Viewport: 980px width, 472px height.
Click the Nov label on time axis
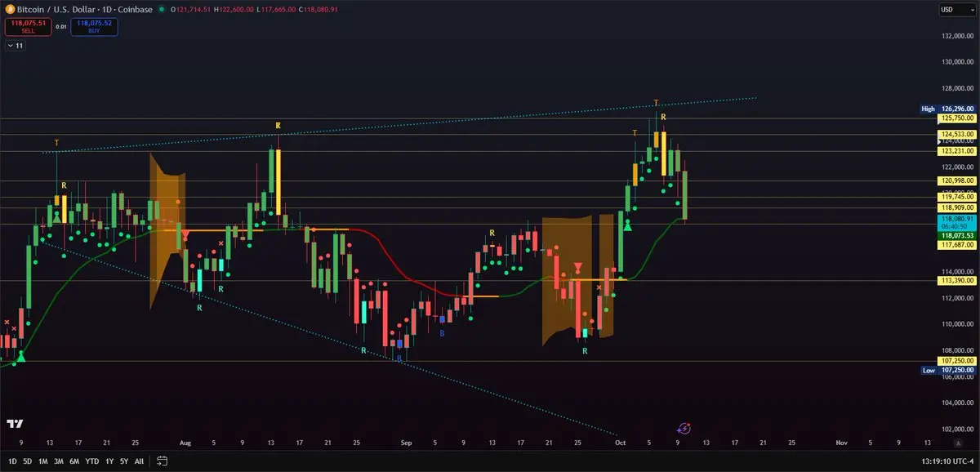pyautogui.click(x=841, y=442)
